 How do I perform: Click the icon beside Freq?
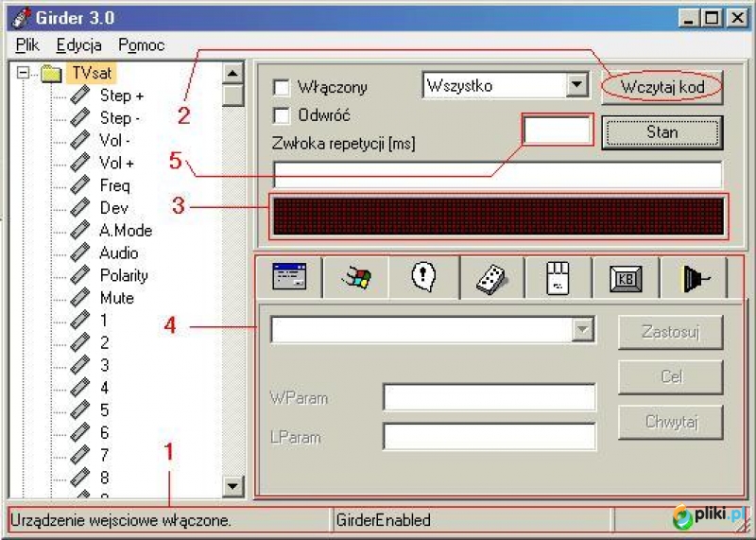click(x=80, y=184)
